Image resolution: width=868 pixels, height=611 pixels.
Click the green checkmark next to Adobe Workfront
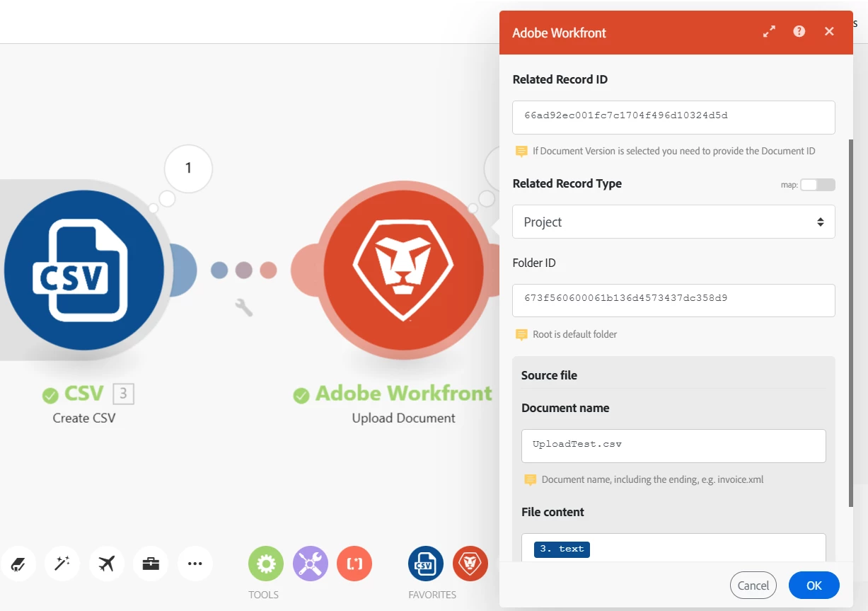coord(301,395)
